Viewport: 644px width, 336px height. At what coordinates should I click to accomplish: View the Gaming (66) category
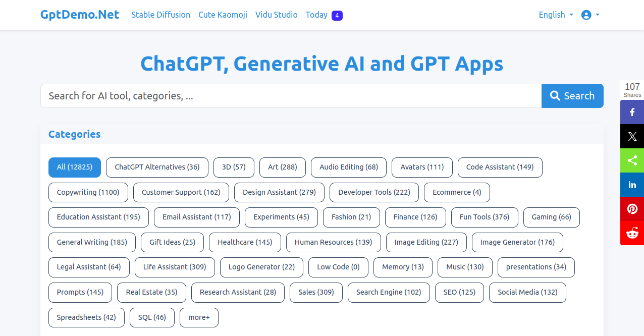[552, 217]
